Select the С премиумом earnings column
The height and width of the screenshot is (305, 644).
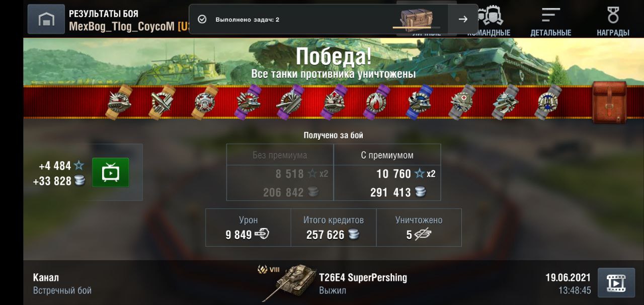[387, 172]
